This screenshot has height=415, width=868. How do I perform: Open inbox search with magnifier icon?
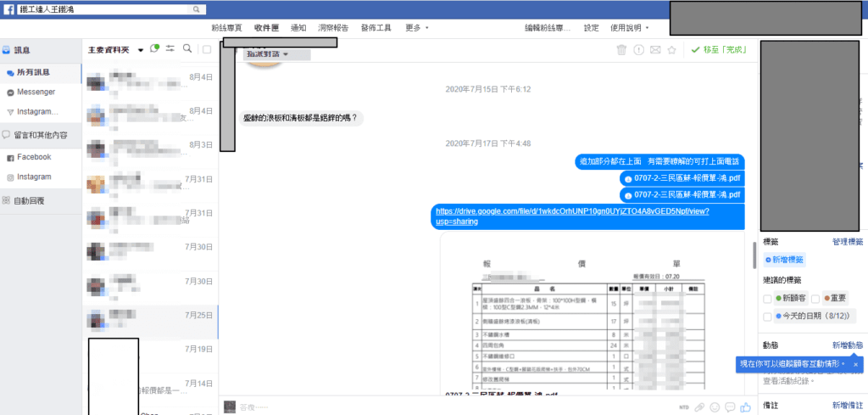pyautogui.click(x=187, y=48)
